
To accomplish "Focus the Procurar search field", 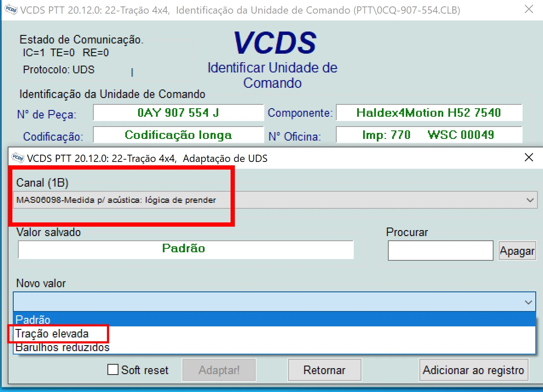I will tap(440, 251).
